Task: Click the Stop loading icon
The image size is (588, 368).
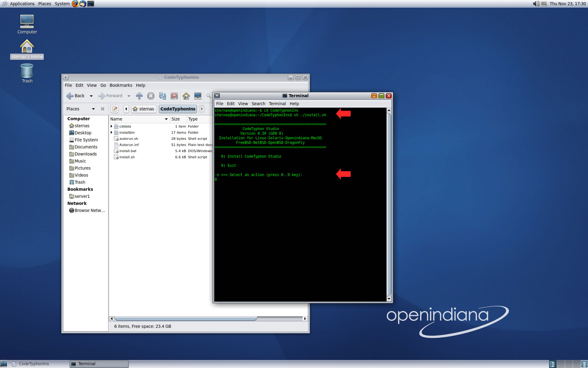Action: pyautogui.click(x=151, y=96)
